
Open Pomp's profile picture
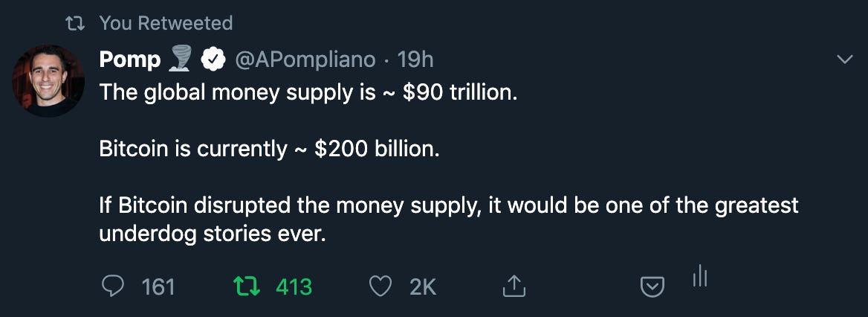[x=48, y=80]
